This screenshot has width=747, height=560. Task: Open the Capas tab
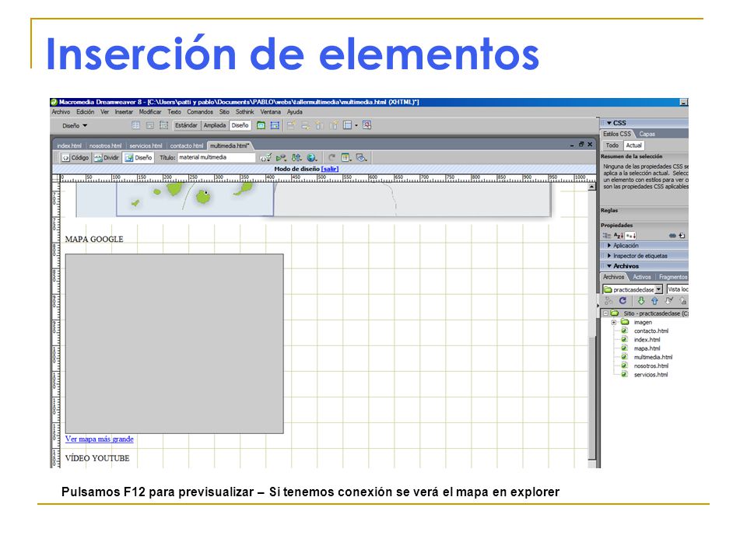pos(647,135)
